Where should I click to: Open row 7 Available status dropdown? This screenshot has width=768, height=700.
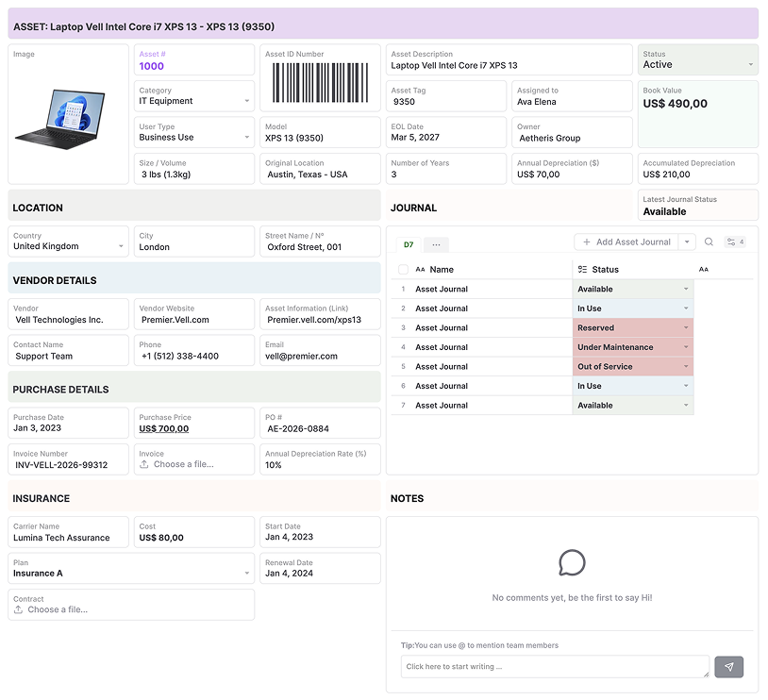(633, 405)
